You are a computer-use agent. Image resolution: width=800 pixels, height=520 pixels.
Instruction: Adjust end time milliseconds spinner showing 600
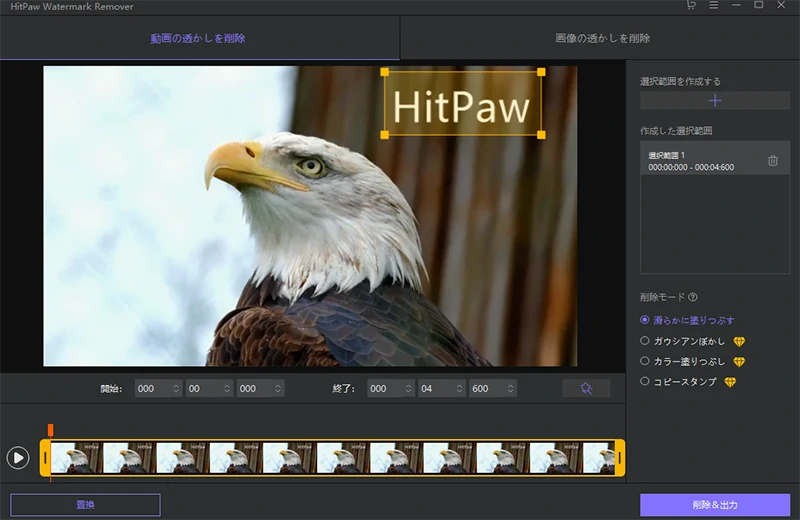pos(509,389)
